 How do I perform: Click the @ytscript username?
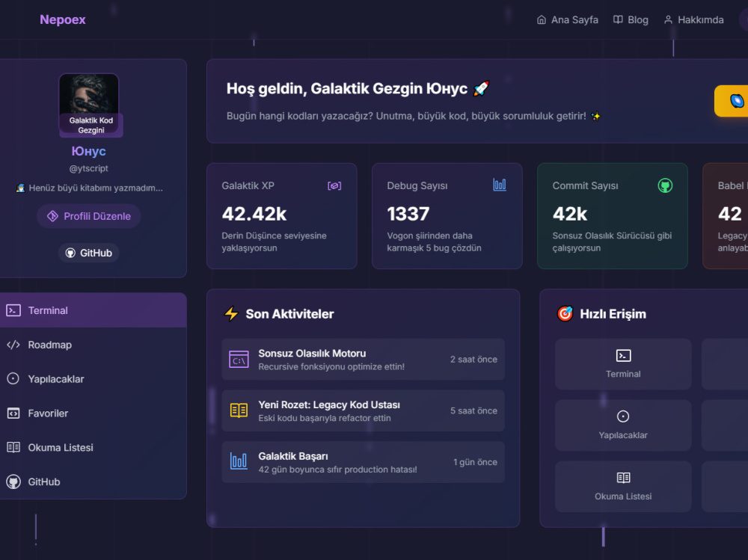coord(89,168)
